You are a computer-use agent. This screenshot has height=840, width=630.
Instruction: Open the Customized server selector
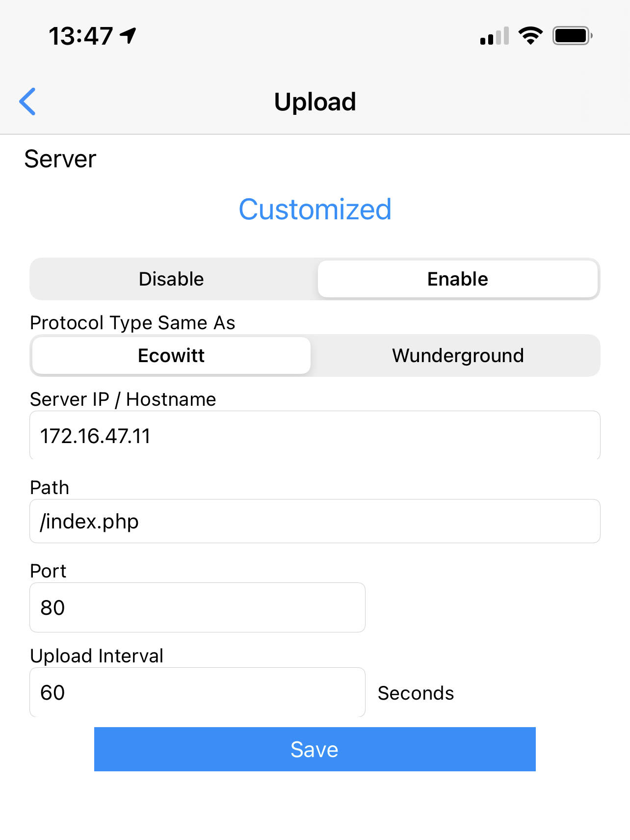pos(315,209)
